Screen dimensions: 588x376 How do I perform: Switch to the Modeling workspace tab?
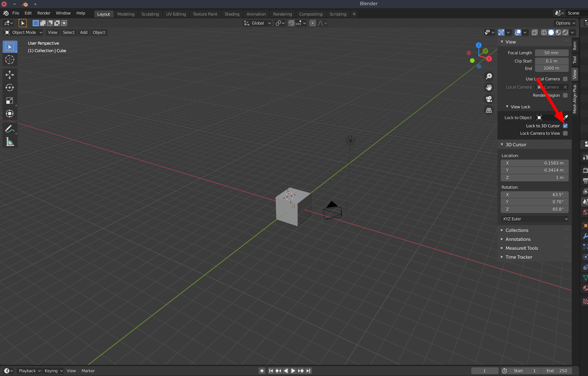coord(126,14)
